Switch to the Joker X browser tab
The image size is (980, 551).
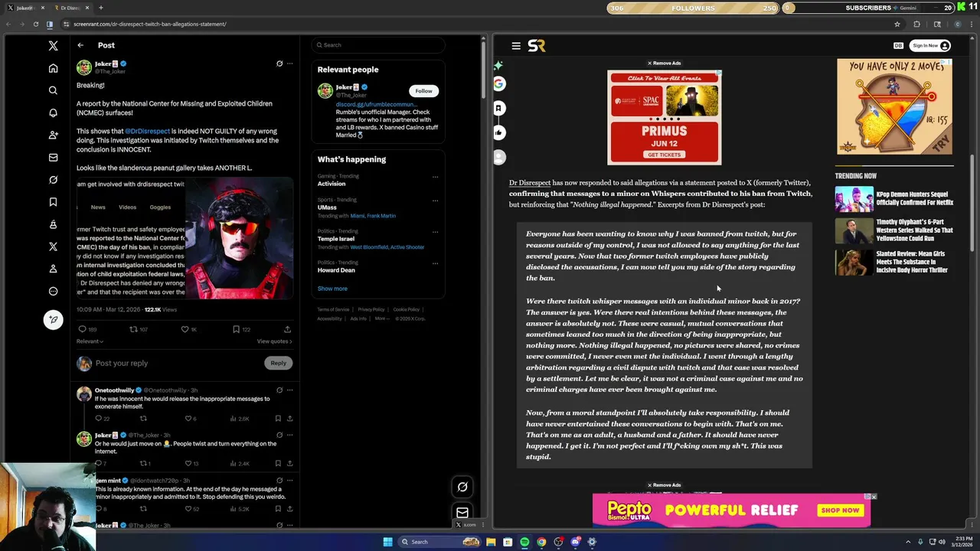pyautogui.click(x=25, y=8)
